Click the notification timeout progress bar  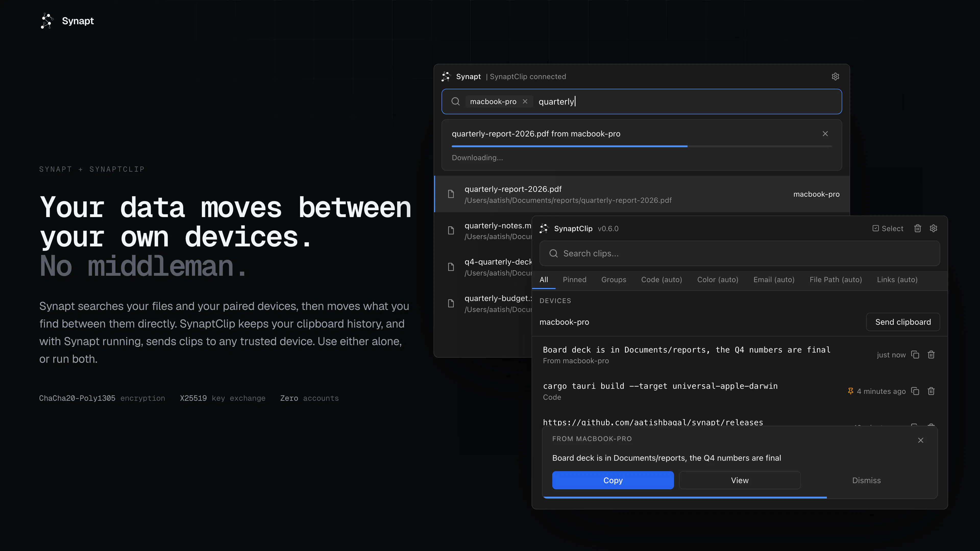pos(740,497)
